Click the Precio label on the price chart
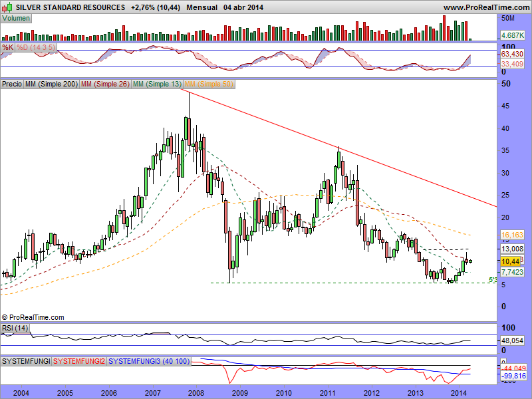532x399 pixels. click(12, 84)
